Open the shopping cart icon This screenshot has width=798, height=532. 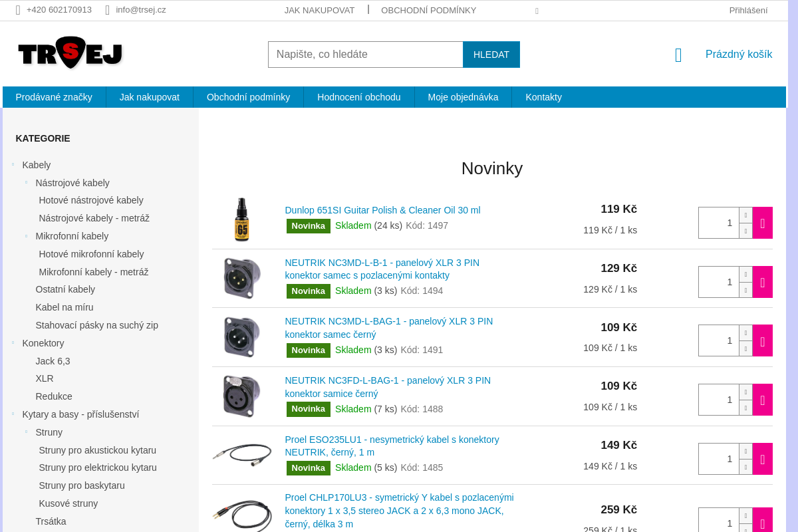coord(678,55)
